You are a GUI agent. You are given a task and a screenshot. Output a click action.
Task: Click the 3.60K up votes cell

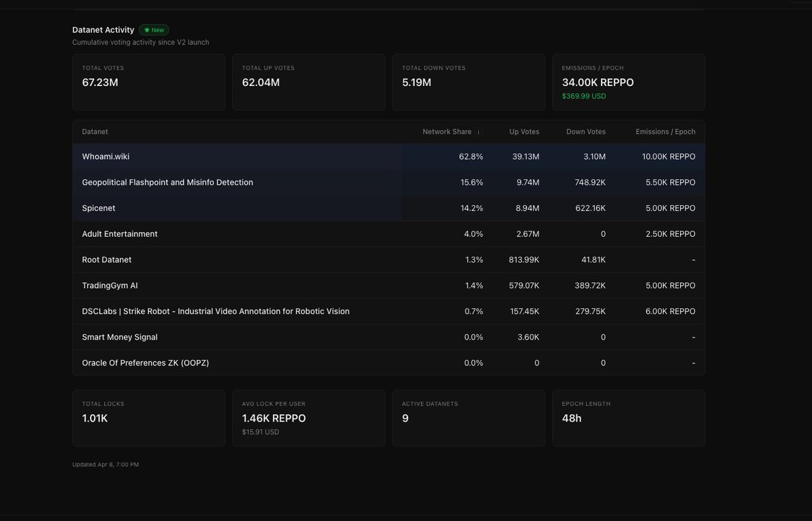point(528,337)
